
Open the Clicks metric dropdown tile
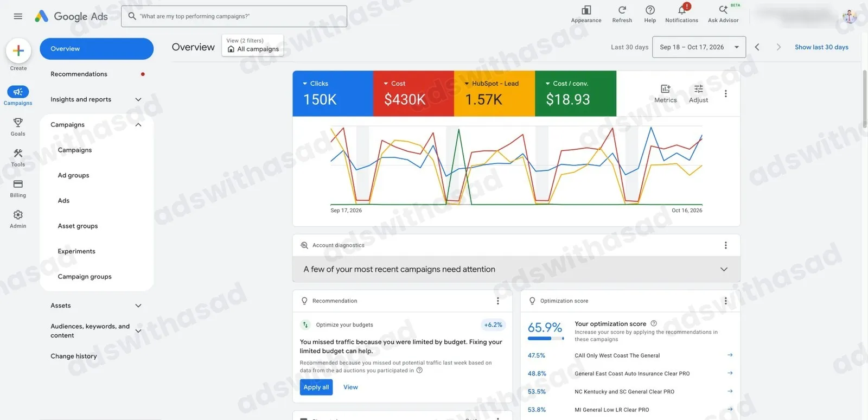[x=333, y=93]
